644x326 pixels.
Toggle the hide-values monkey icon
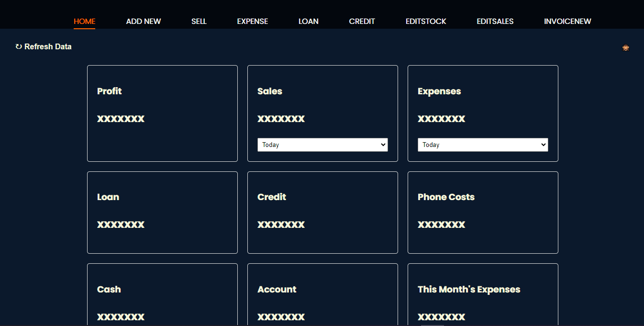pyautogui.click(x=626, y=47)
